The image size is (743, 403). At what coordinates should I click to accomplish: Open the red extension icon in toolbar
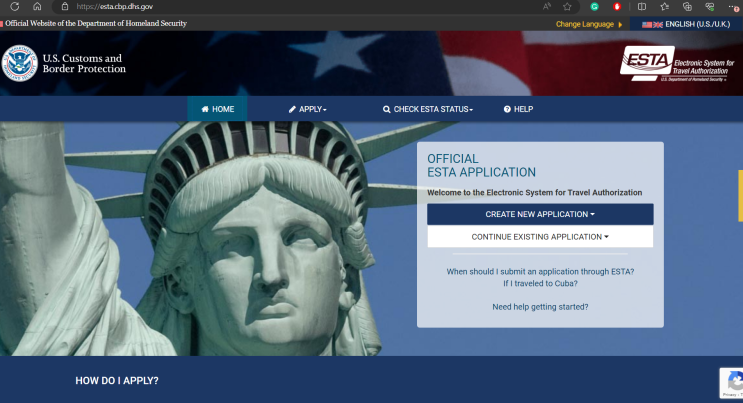click(617, 7)
